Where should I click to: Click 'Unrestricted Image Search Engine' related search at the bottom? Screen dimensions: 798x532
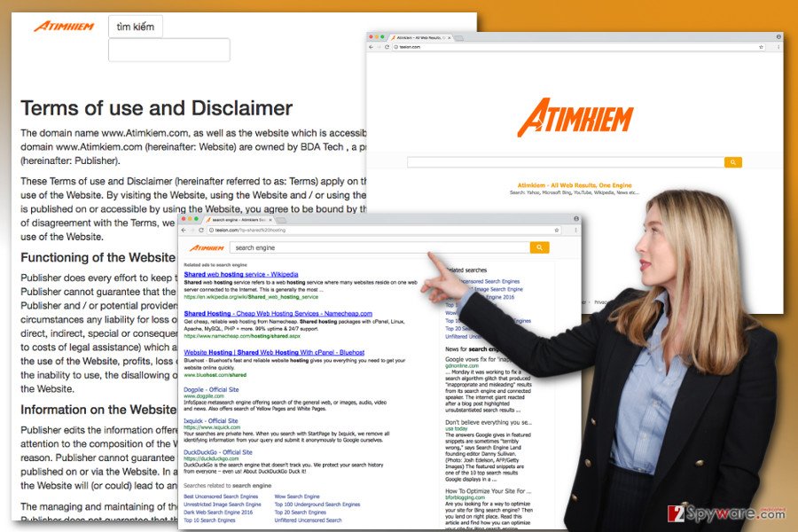click(x=223, y=505)
